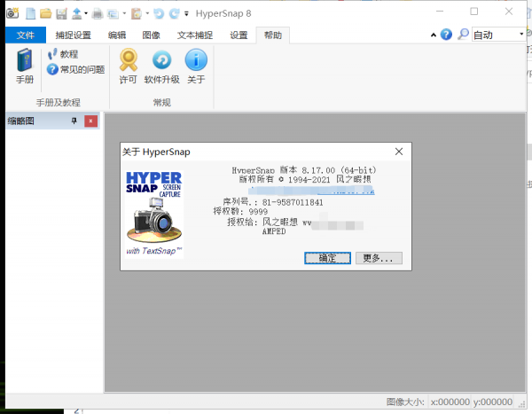Save the image with the floppy icon
Viewport: 532px width, 414px height.
(x=61, y=13)
